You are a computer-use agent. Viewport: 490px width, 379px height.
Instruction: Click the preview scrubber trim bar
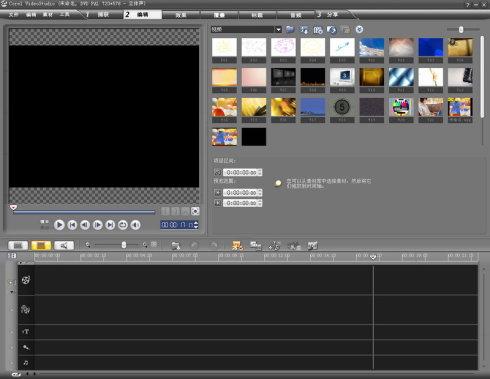[x=84, y=212]
